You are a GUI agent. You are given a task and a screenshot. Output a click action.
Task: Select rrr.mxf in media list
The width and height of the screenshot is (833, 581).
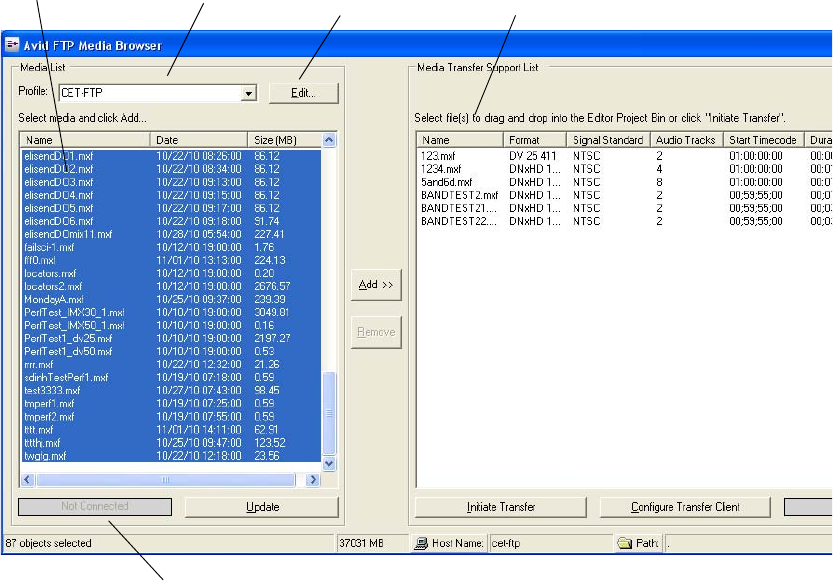coord(171,364)
